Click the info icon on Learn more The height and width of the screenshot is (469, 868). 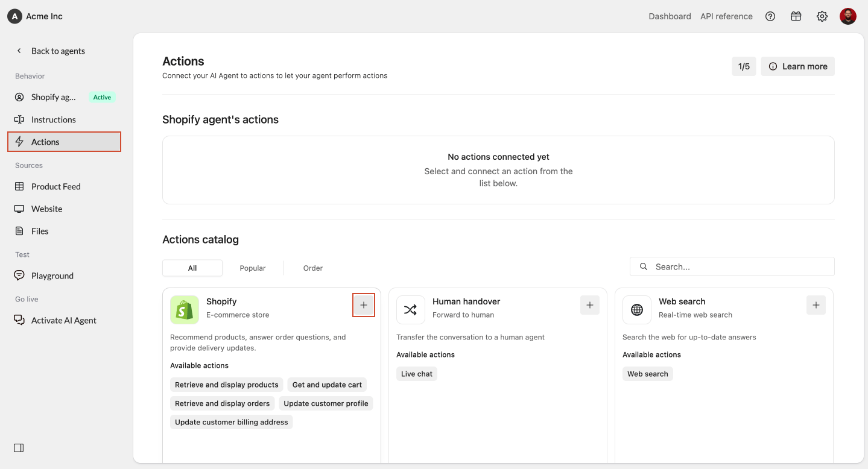click(773, 66)
